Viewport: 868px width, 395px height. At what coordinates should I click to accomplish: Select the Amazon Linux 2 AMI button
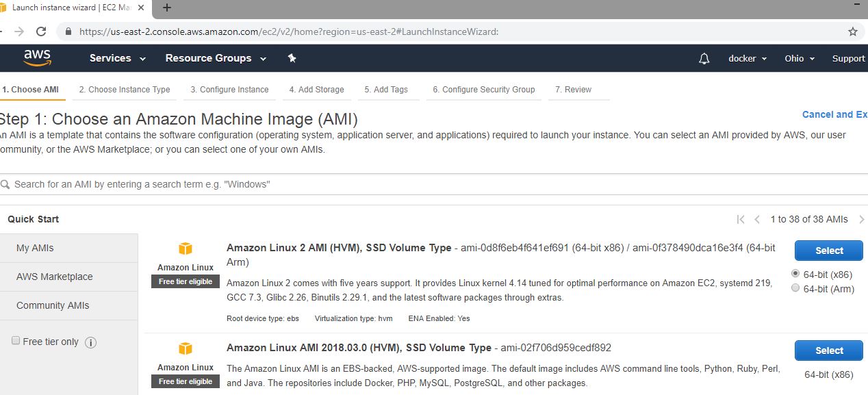click(828, 251)
